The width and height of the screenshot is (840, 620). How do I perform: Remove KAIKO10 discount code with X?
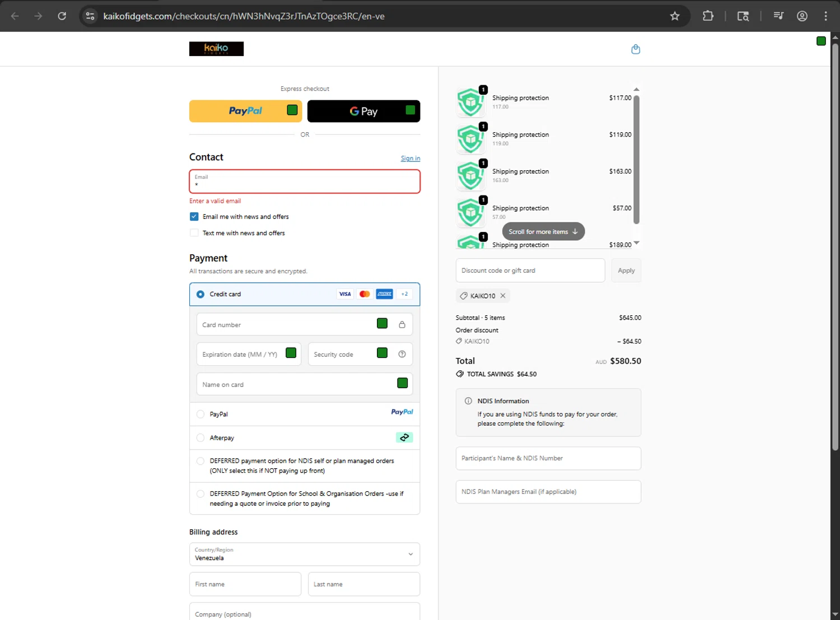point(503,296)
